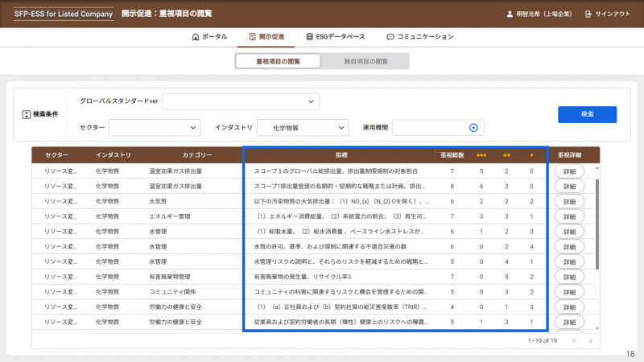Open 詳細 for the スコープ1排出量管理 row
The width and height of the screenshot is (644, 362).
[x=569, y=187]
